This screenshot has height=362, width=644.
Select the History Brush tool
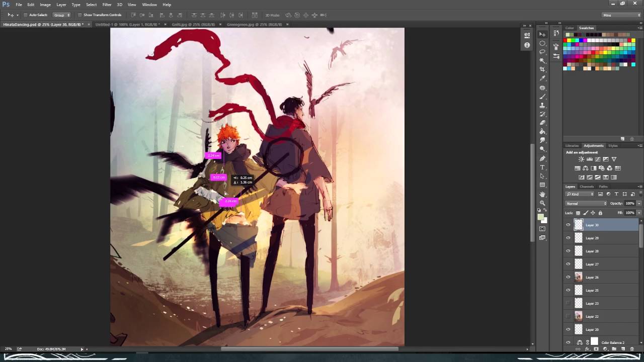click(542, 114)
